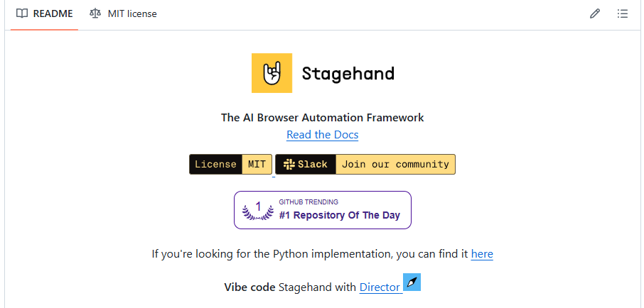Click the blue Director pen icon
The width and height of the screenshot is (644, 308).
coord(412,282)
